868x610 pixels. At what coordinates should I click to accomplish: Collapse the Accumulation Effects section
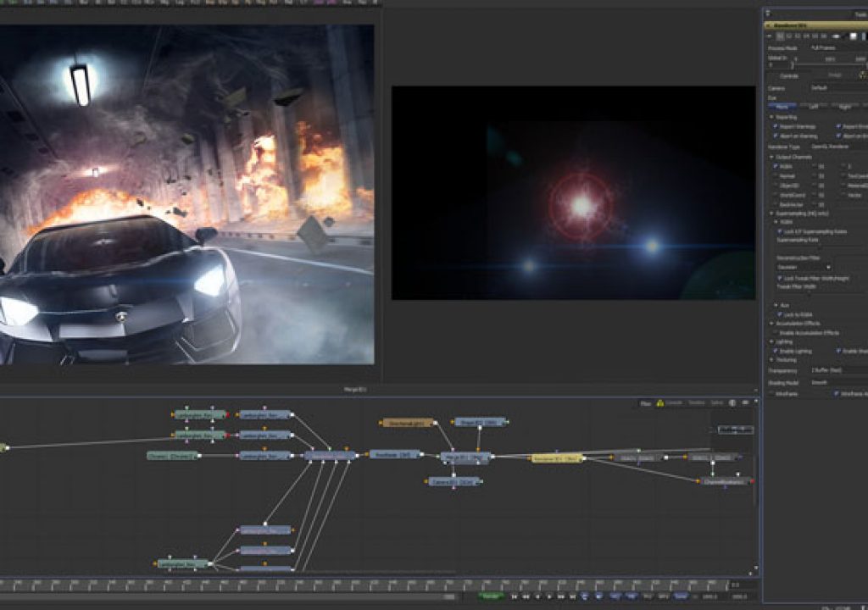tap(771, 324)
